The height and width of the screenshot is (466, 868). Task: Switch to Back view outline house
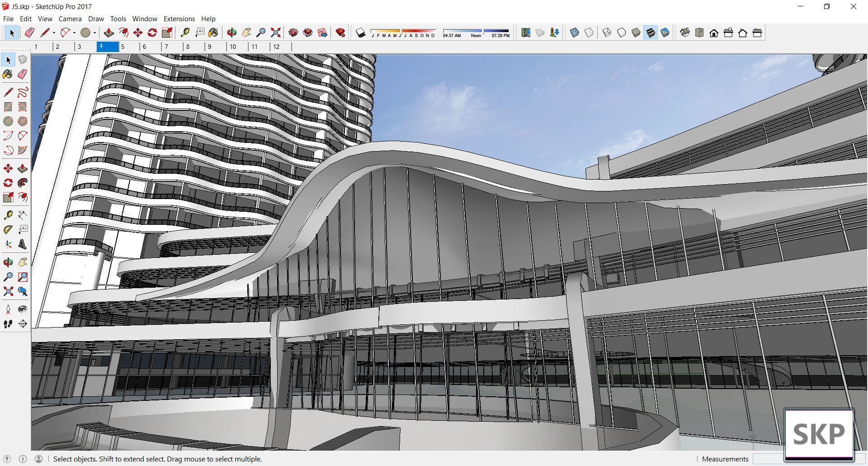click(743, 33)
